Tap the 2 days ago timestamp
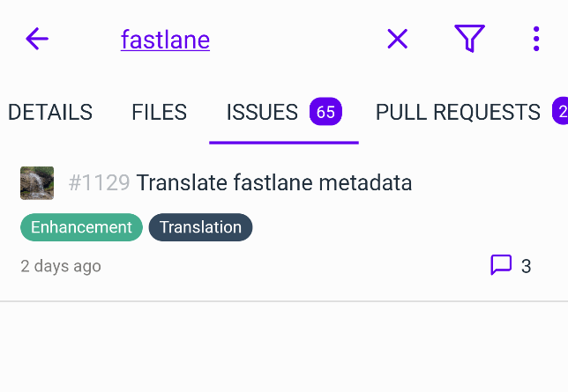 [x=61, y=266]
